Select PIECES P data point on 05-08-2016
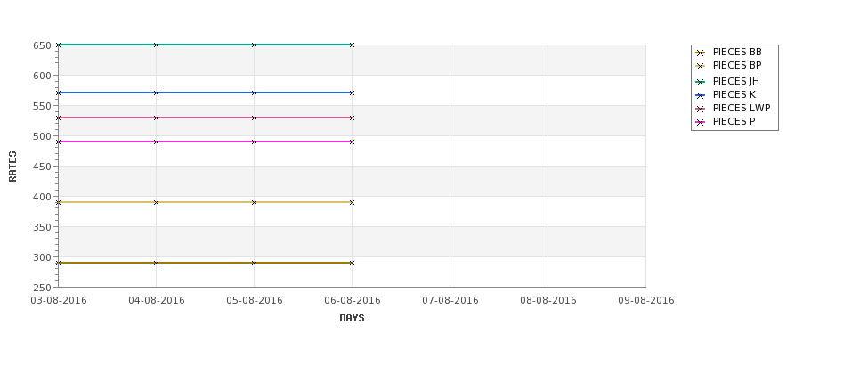This screenshot has height=382, width=868. 254,142
